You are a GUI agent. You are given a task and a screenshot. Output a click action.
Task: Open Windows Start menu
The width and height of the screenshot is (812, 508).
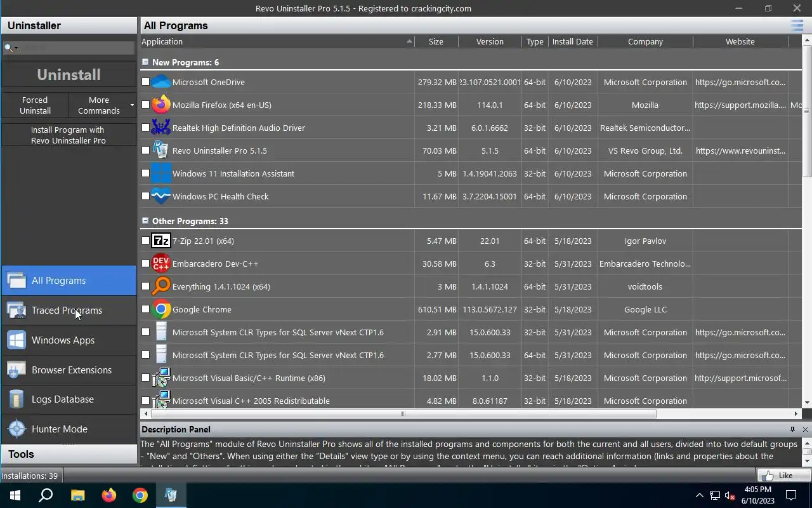(x=15, y=495)
